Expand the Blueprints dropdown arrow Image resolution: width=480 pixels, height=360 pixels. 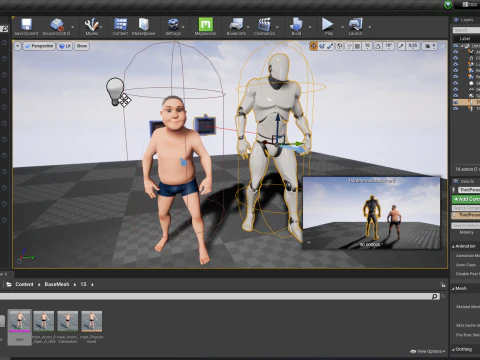click(x=248, y=27)
